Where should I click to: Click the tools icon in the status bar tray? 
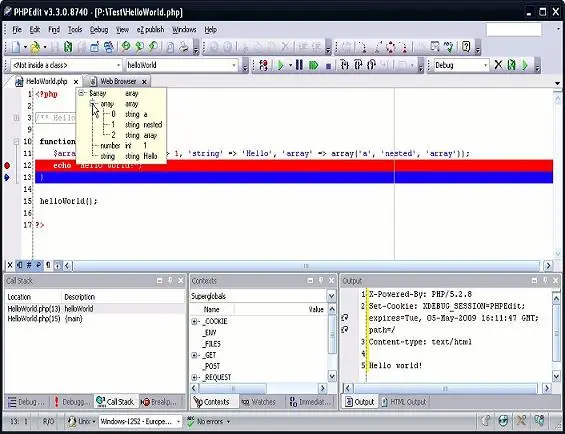(521, 420)
